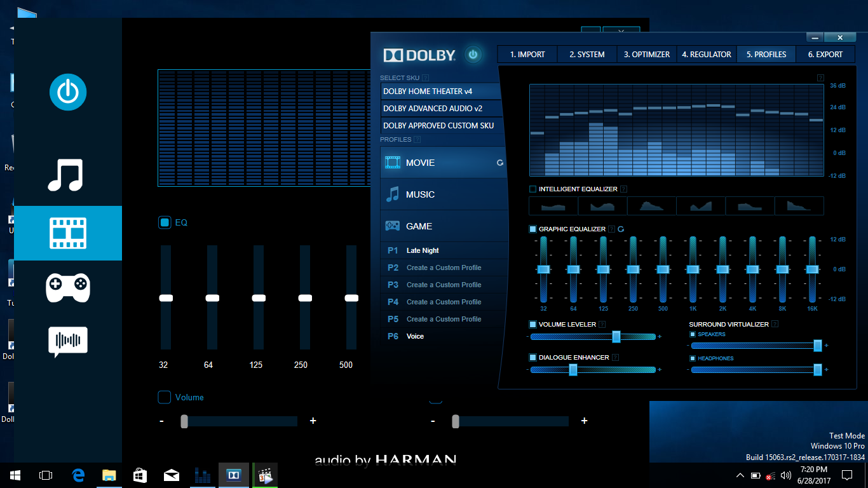Toggle the Dialogue Enhancer checkbox
Screen dimensions: 868x488
pos(532,357)
